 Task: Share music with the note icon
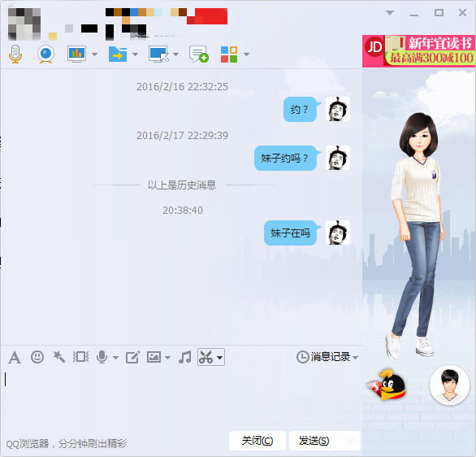coord(185,357)
